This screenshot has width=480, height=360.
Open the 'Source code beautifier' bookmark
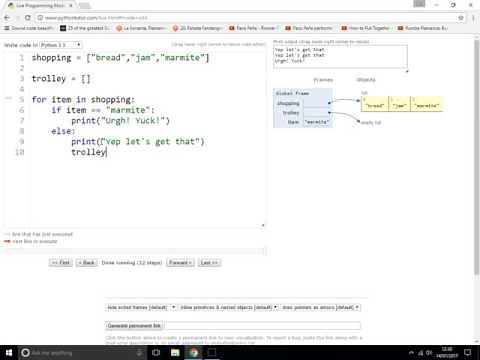(29, 28)
